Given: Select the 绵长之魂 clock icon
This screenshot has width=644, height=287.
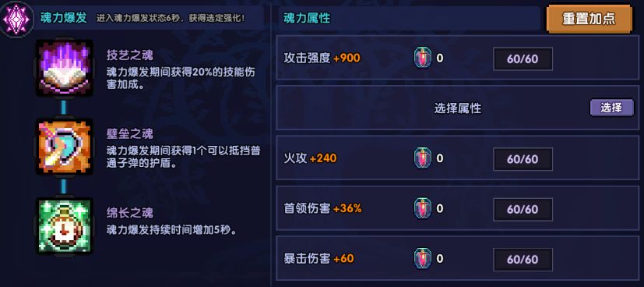Looking at the screenshot, I should tap(64, 226).
